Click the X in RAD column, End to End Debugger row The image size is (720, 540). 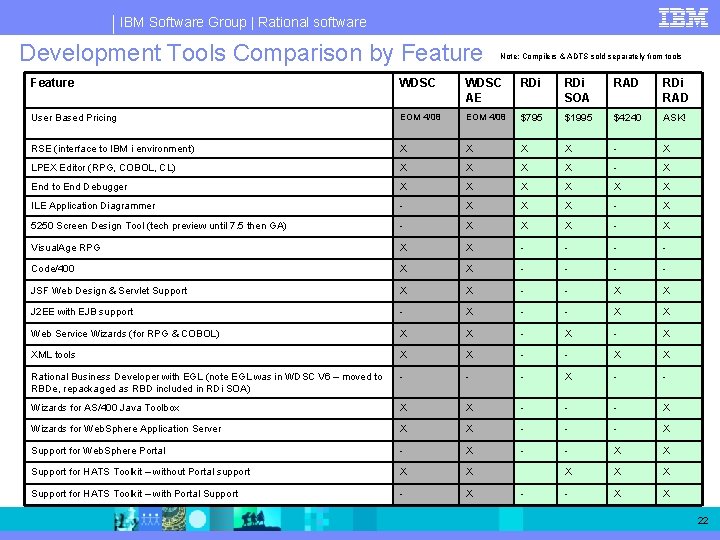618,186
